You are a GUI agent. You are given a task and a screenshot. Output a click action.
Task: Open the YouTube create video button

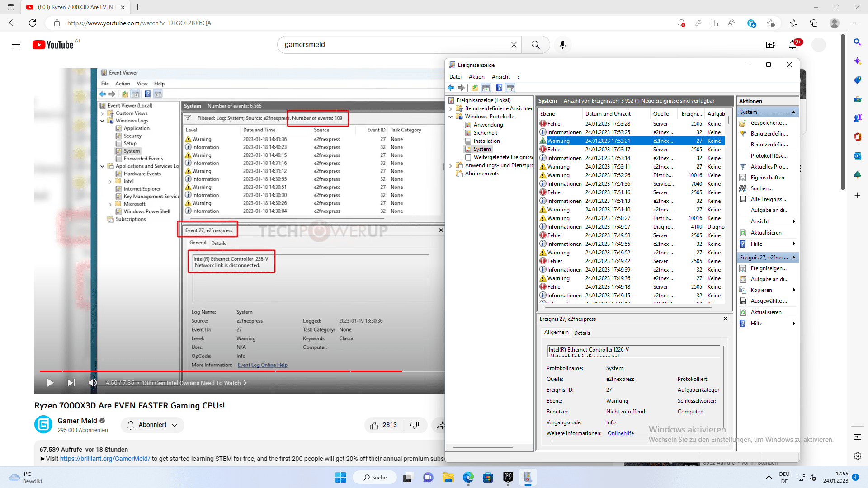point(771,45)
